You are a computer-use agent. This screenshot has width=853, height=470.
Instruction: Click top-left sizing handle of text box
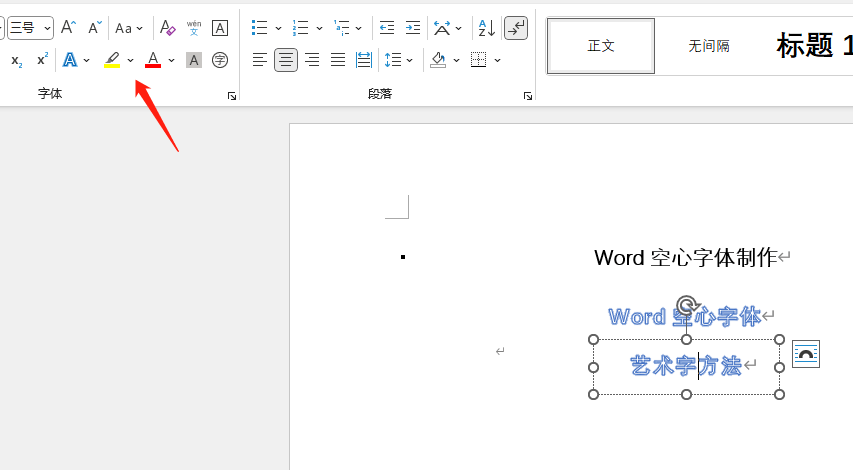tap(594, 339)
